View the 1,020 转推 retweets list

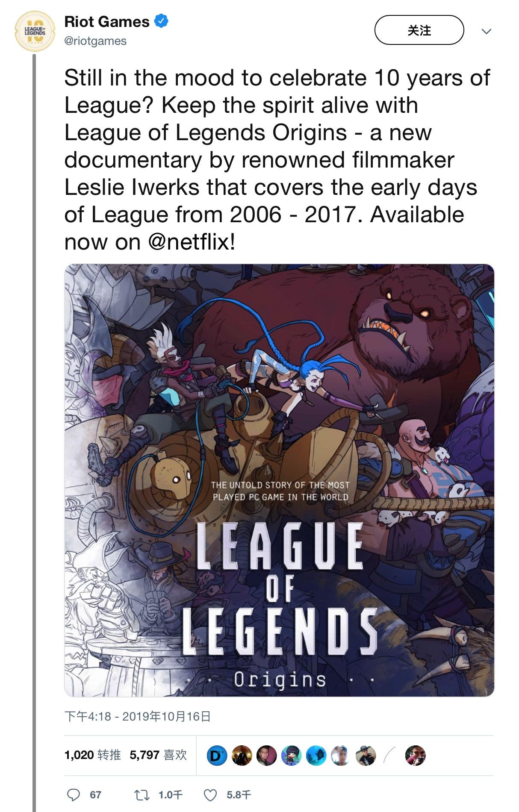click(x=92, y=755)
